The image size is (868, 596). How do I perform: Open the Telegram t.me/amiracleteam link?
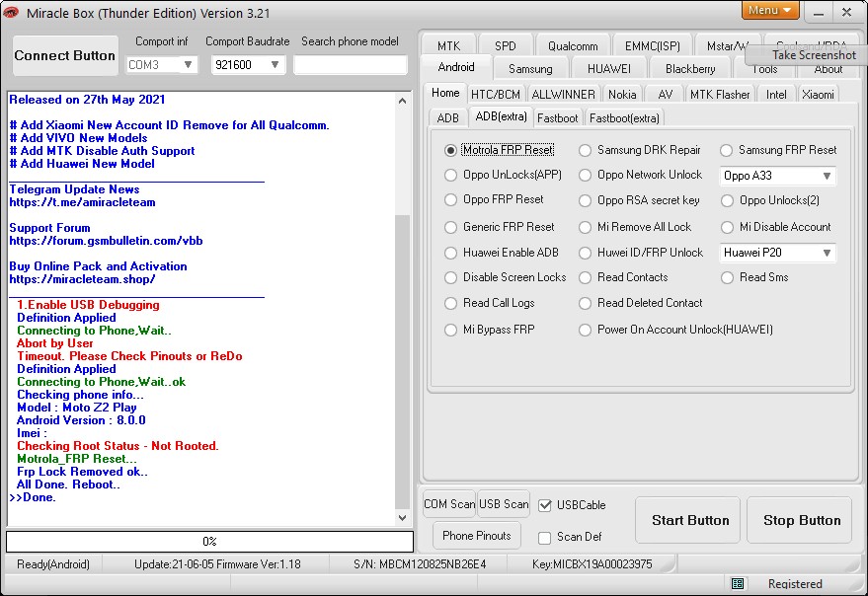tap(83, 202)
